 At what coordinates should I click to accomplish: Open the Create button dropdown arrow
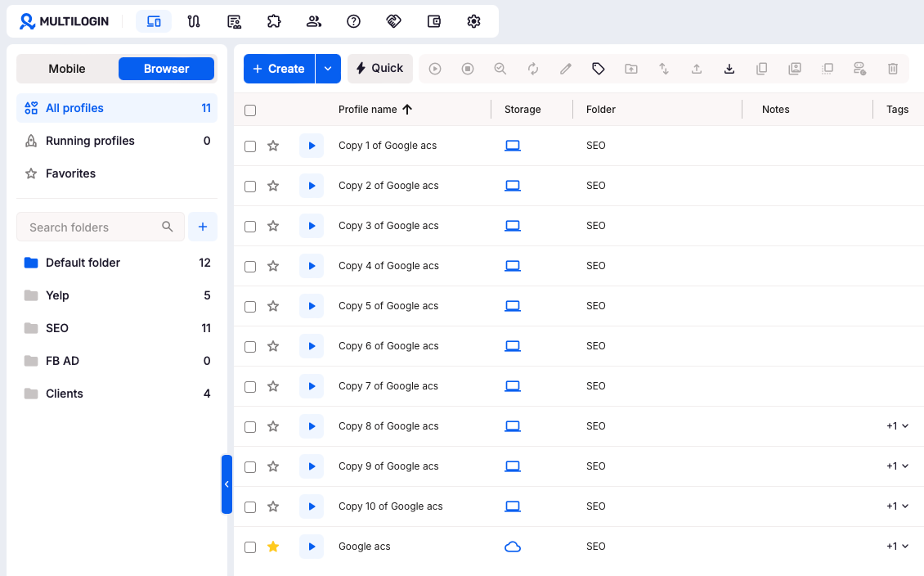(328, 69)
